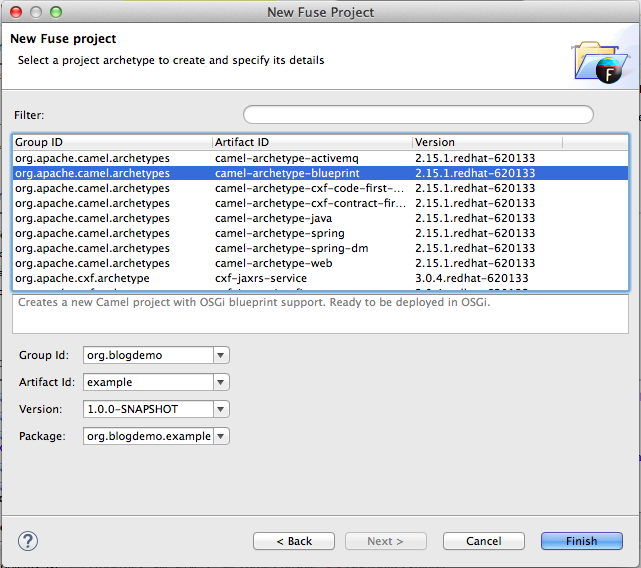Viewport: 641px width, 568px height.
Task: Select camel-archetype-cxf-contract-fir... archetype
Action: [x=320, y=203]
